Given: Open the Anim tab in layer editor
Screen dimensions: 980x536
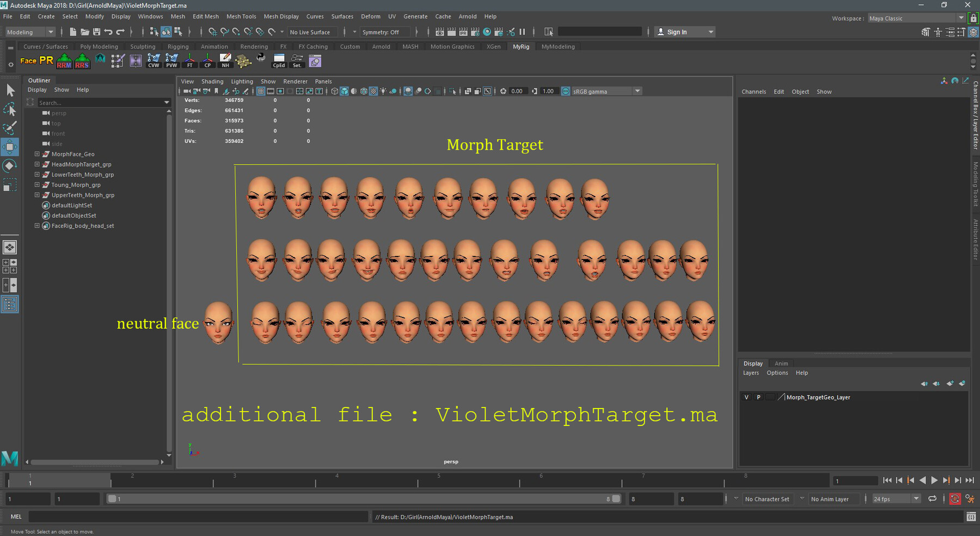Looking at the screenshot, I should (781, 363).
